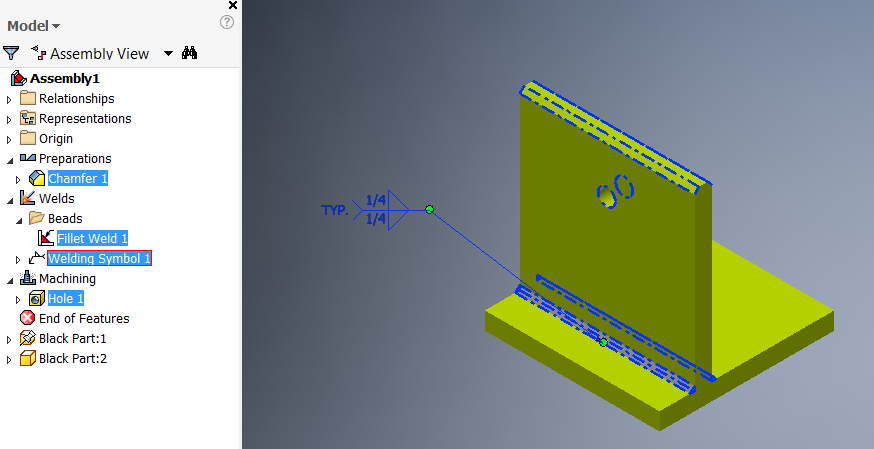This screenshot has width=874, height=449.
Task: Click the fillet weld triangle symbol
Action: click(x=399, y=210)
